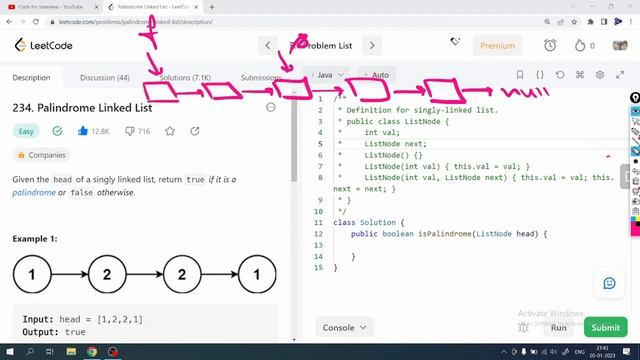Reload the page in browser
640x360 pixels.
[36, 22]
